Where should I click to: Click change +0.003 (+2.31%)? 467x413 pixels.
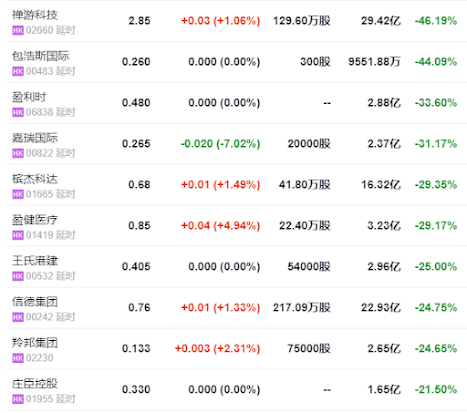click(217, 349)
